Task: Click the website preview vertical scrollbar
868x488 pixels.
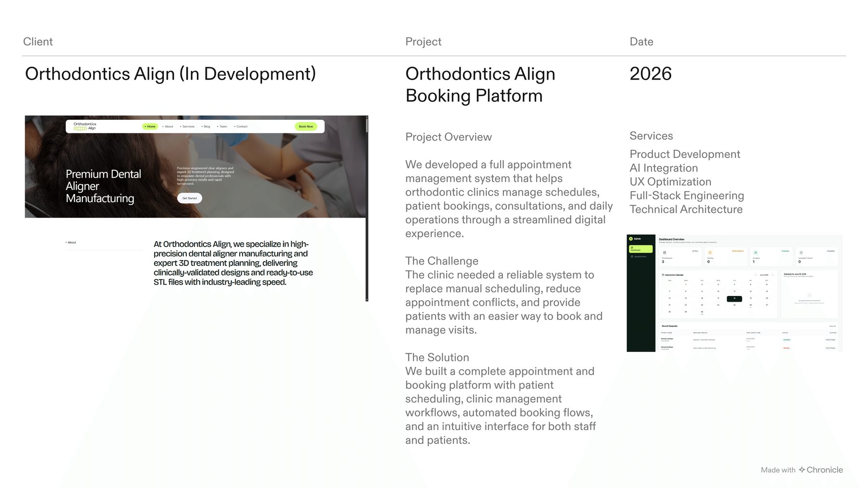Action: click(366, 208)
